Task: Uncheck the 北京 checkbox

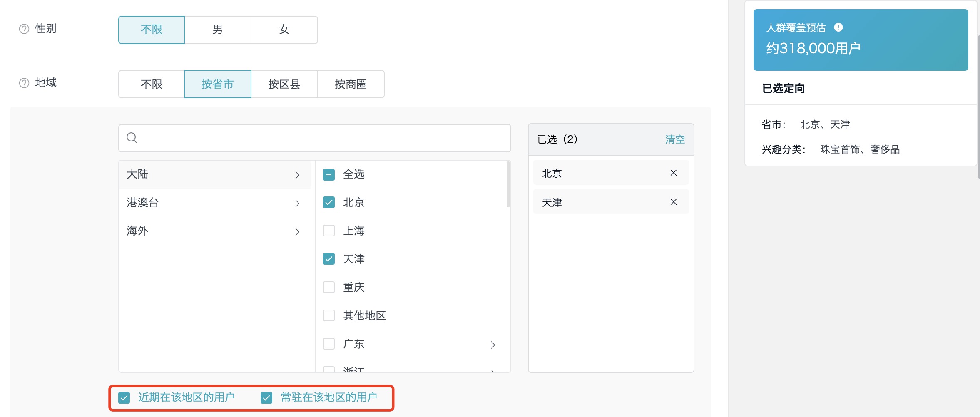Action: pos(329,203)
